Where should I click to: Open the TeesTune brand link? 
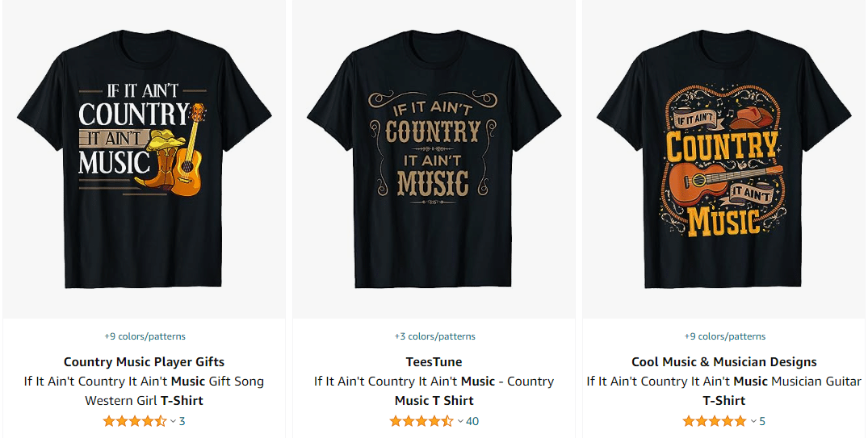tap(434, 362)
